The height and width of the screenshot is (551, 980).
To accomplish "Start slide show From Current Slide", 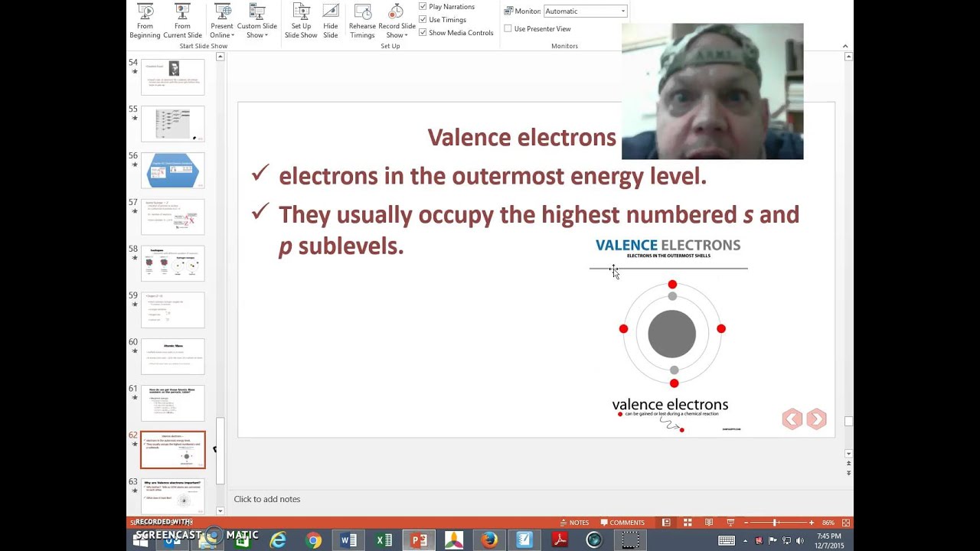I will pos(182,21).
